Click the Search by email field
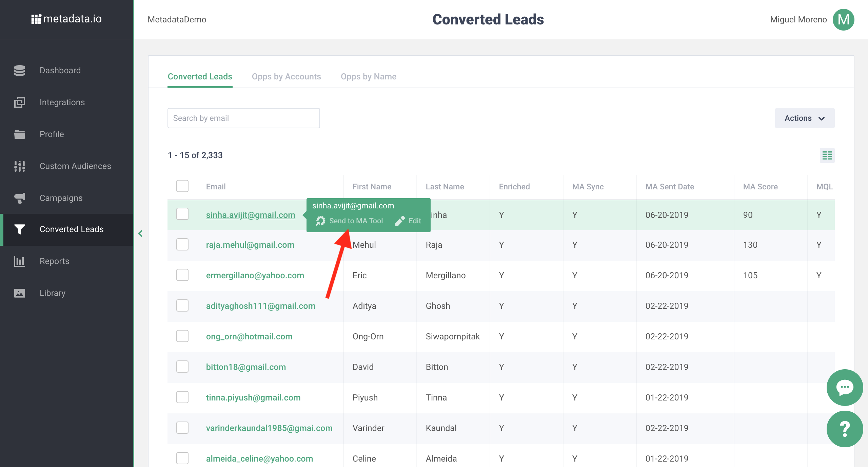The width and height of the screenshot is (868, 467). [243, 118]
